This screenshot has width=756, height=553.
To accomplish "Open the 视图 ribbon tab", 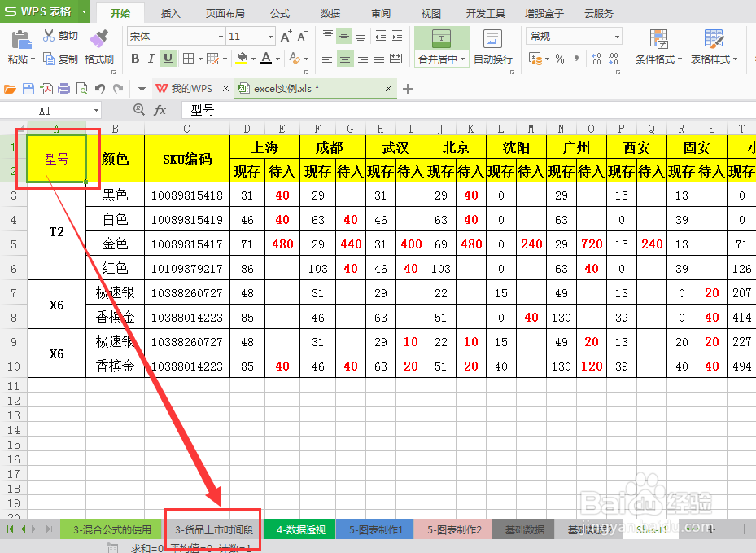I will pyautogui.click(x=431, y=13).
